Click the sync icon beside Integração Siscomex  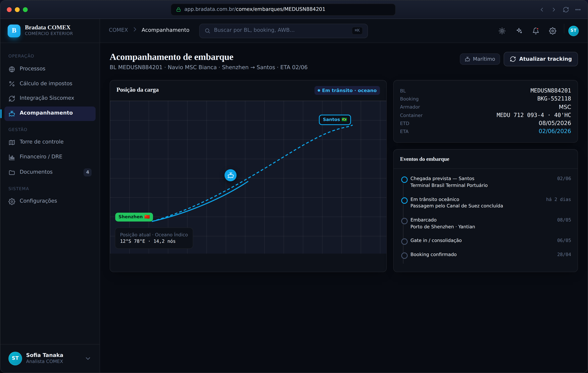click(x=12, y=98)
